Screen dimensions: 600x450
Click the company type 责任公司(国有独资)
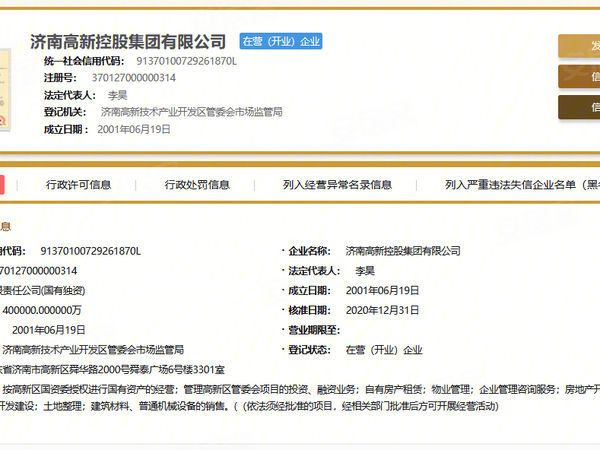(x=42, y=290)
